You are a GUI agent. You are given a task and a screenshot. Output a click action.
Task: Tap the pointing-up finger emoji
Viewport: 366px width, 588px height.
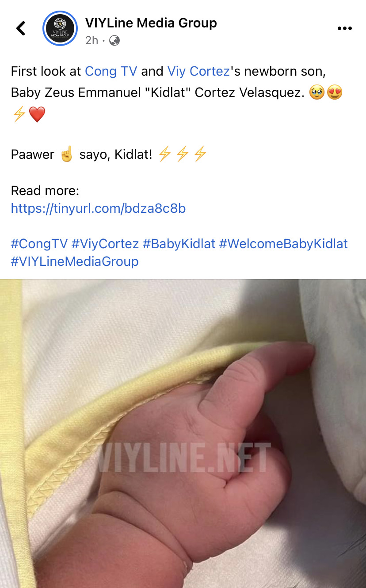(67, 154)
